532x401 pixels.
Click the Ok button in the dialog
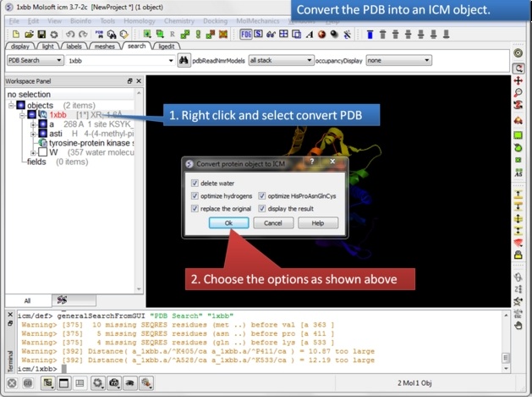[228, 222]
